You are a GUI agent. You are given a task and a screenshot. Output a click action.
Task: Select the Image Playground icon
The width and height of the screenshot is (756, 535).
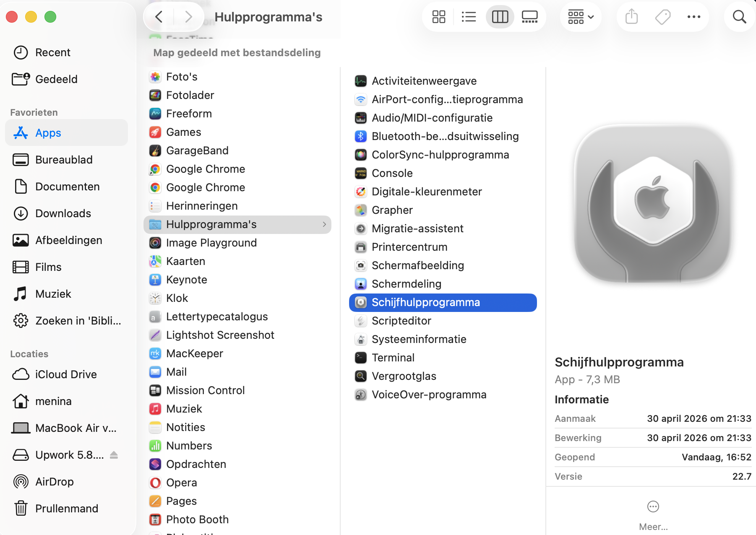(x=155, y=243)
